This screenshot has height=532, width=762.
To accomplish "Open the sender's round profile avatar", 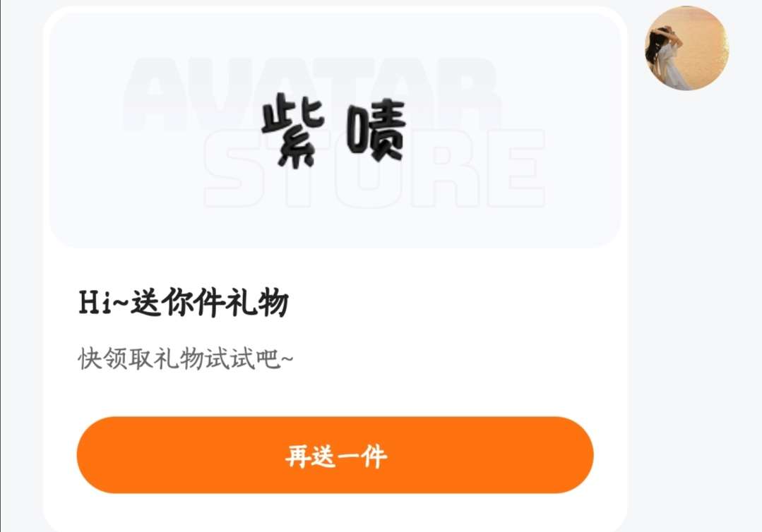I will click(686, 48).
